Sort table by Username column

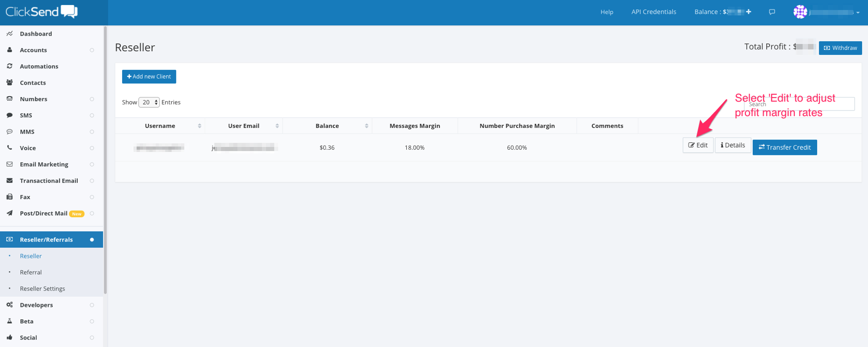click(x=160, y=126)
